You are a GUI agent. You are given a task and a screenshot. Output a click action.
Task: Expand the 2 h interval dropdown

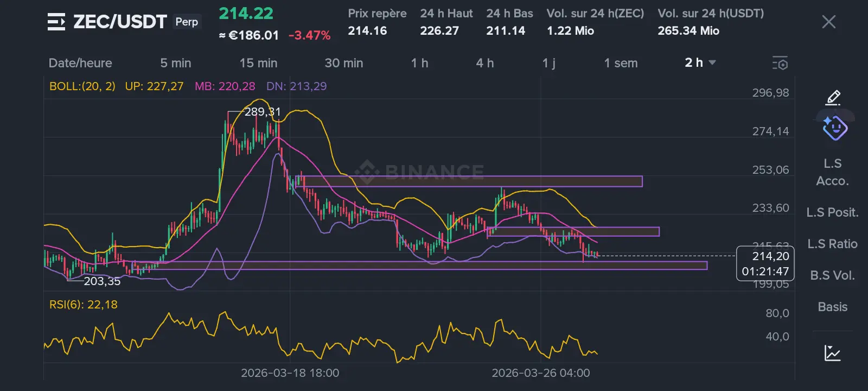pos(700,63)
